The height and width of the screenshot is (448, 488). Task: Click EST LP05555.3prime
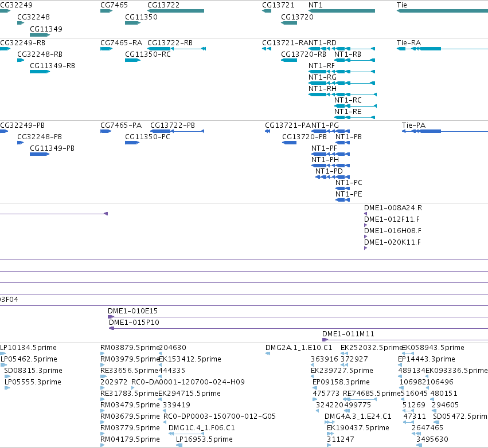(x=33, y=382)
